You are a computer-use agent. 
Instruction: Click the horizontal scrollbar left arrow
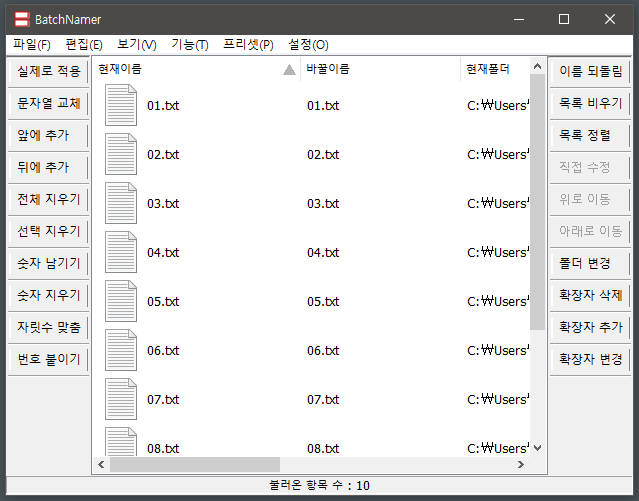(x=101, y=464)
